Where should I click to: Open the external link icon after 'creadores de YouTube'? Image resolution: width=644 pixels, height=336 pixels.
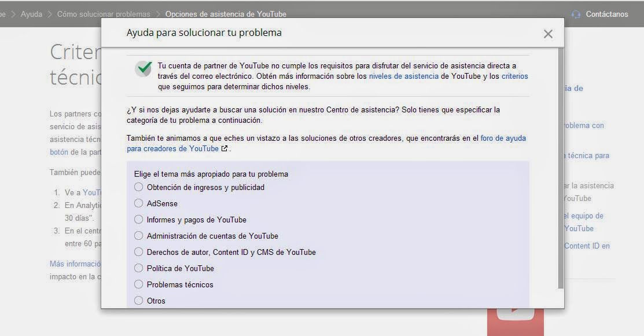pyautogui.click(x=225, y=148)
